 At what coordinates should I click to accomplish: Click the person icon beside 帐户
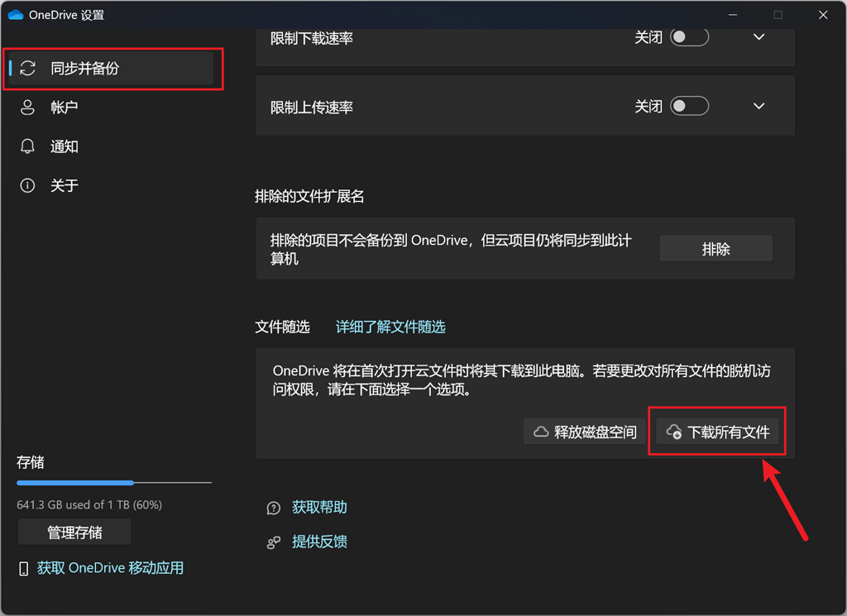[27, 107]
